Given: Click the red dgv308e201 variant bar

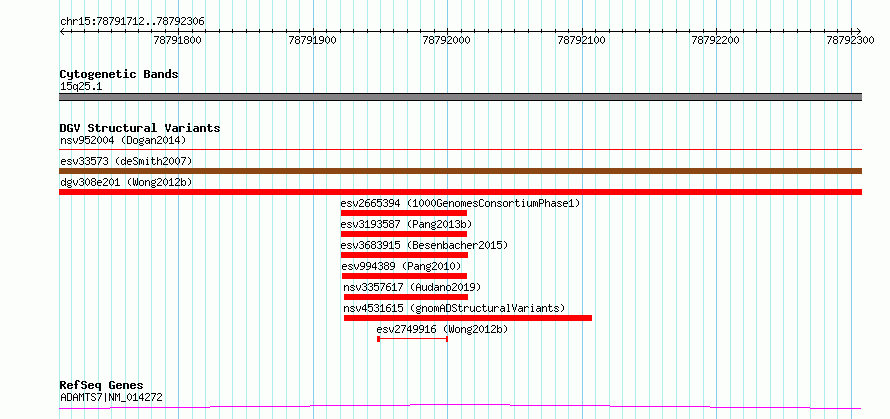Looking at the screenshot, I should point(460,192).
